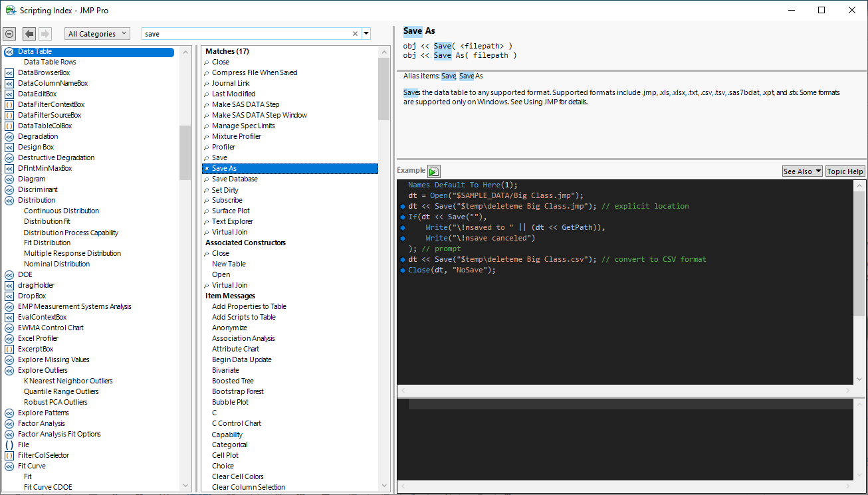Click the File parentheses icon

click(9, 445)
